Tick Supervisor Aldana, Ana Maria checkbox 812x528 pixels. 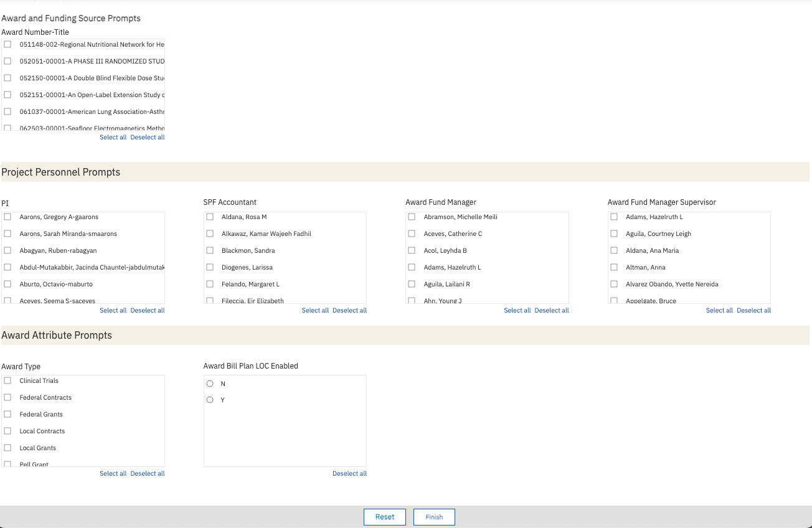point(614,250)
